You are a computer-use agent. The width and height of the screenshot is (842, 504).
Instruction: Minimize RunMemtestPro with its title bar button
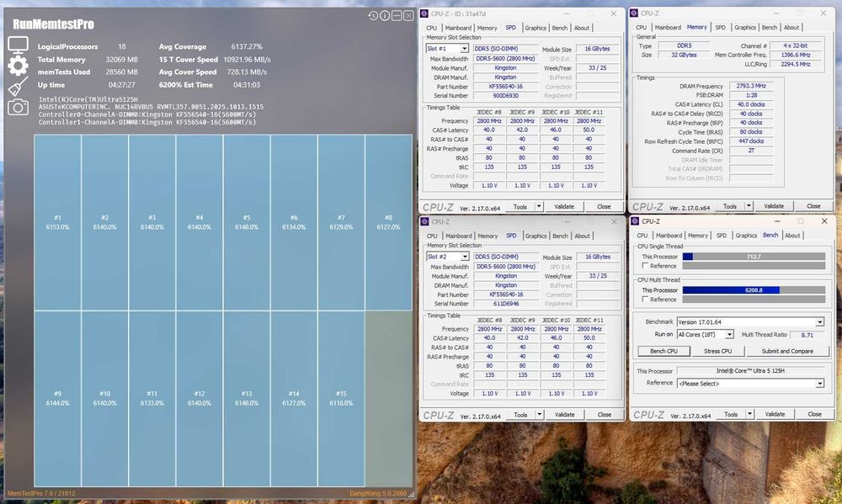[x=397, y=16]
